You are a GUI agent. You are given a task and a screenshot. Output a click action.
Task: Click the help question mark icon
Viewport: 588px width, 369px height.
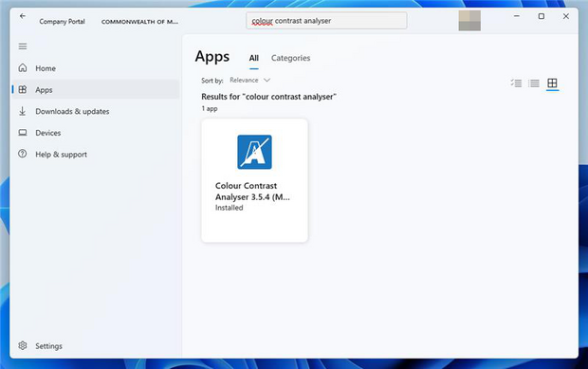point(23,154)
